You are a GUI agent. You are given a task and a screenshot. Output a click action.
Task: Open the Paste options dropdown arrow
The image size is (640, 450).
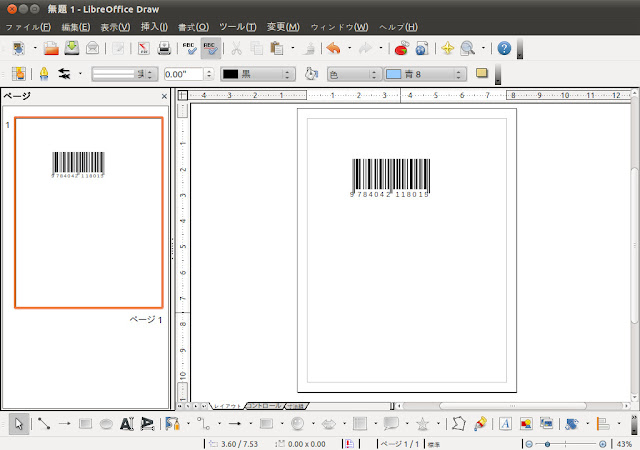pyautogui.click(x=293, y=48)
